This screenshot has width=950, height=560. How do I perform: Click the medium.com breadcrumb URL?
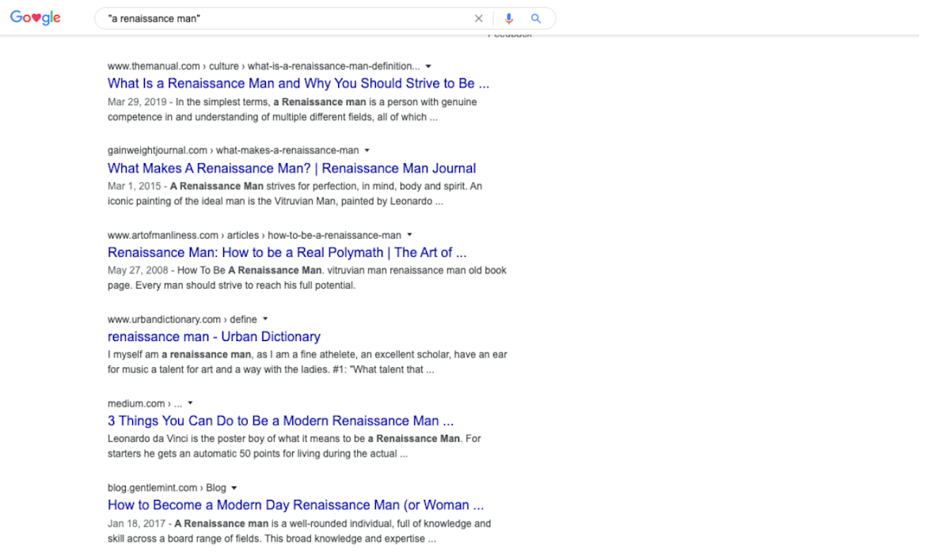click(x=145, y=403)
